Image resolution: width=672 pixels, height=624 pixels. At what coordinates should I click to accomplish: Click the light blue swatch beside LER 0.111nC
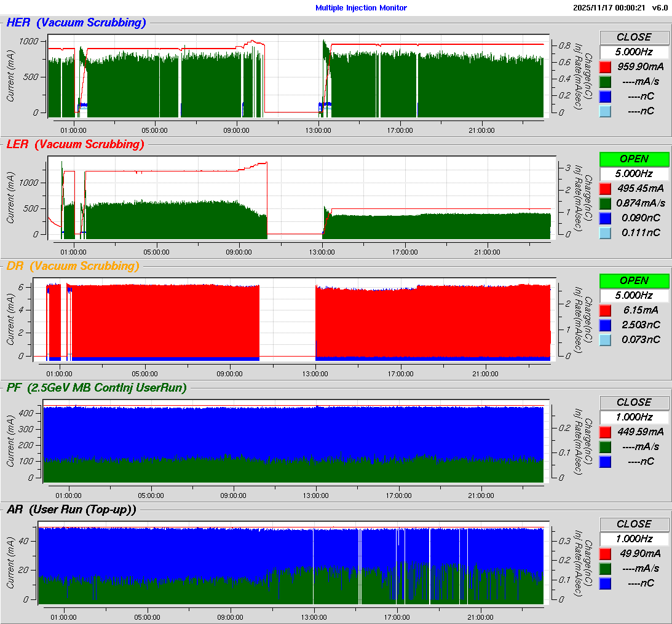[605, 232]
